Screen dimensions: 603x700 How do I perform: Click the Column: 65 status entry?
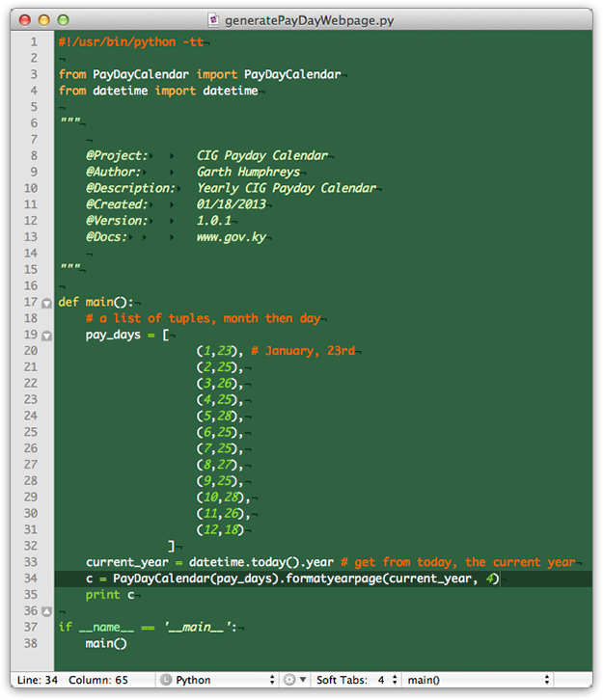[97, 680]
